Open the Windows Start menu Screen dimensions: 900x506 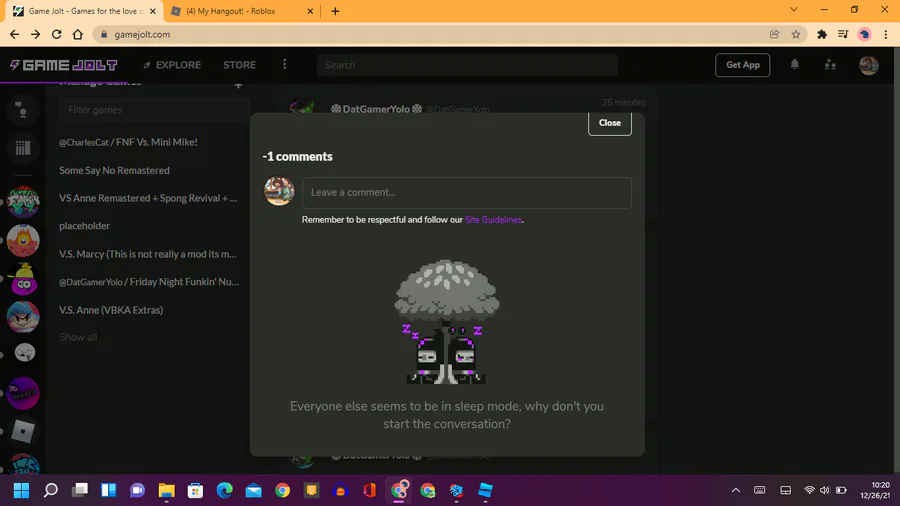[21, 491]
